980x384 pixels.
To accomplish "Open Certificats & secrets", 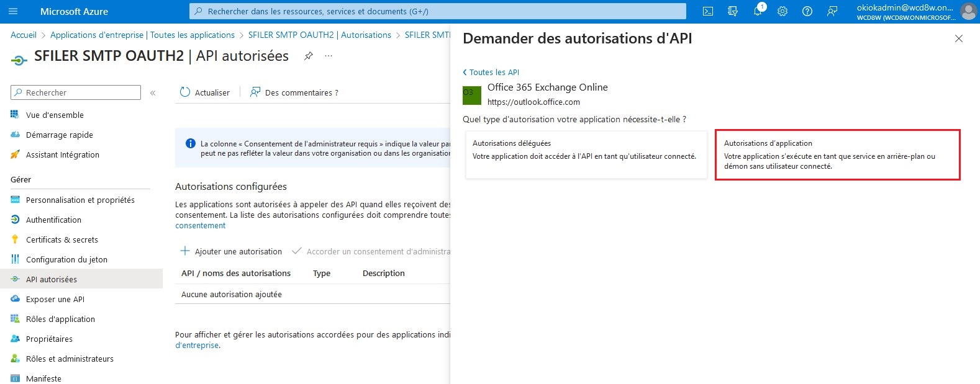I will 62,239.
